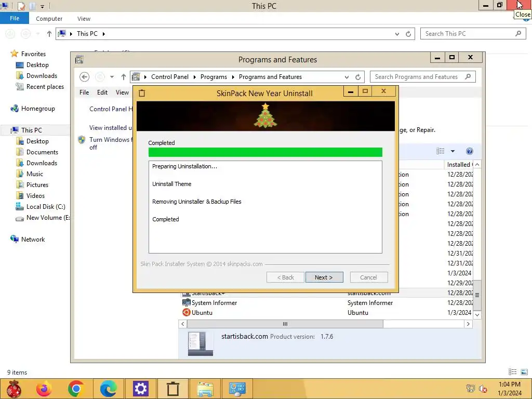Open View menu in Programs and Features
Viewport: 532px width, 399px height.
122,92
